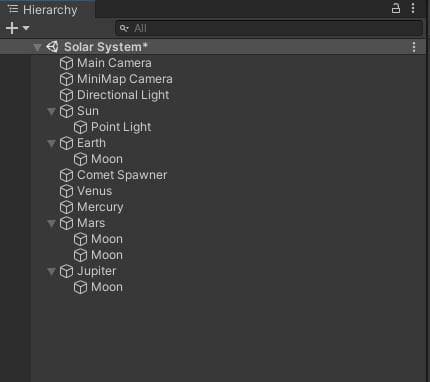Collapse the Jupiter object foldout
Screen dimensions: 430x382
pyautogui.click(x=51, y=271)
